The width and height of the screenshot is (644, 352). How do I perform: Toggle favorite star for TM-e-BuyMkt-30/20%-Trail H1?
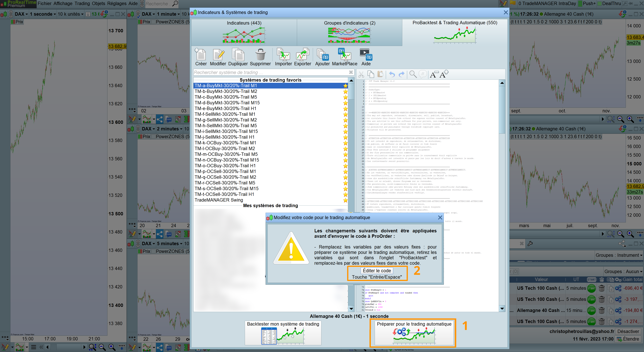click(345, 109)
